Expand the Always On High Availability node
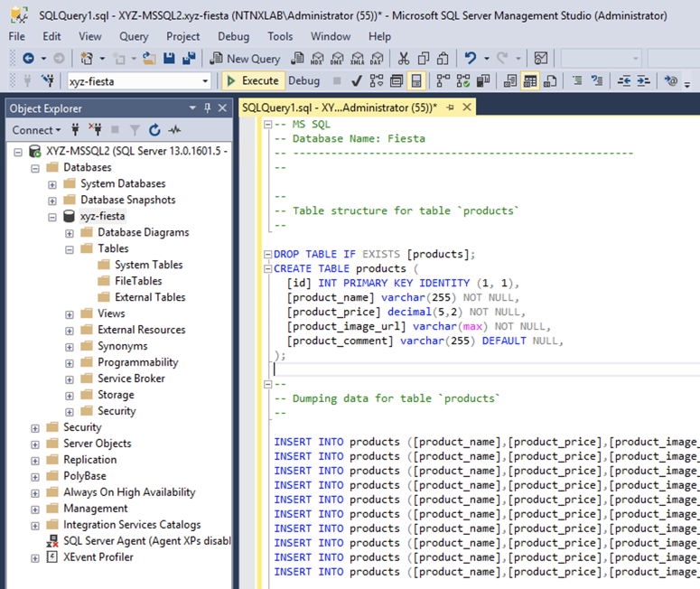Viewport: 700px width, 589px height. (x=35, y=493)
